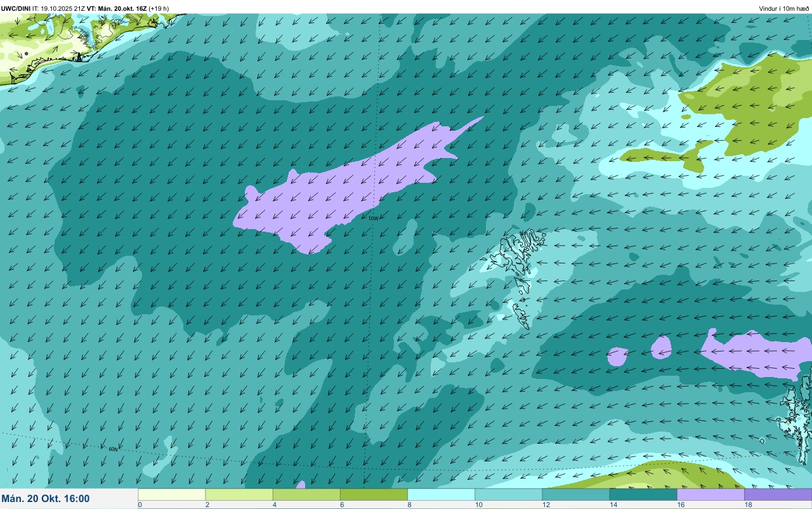
Task: Click the legend value '16'
Action: (x=679, y=505)
